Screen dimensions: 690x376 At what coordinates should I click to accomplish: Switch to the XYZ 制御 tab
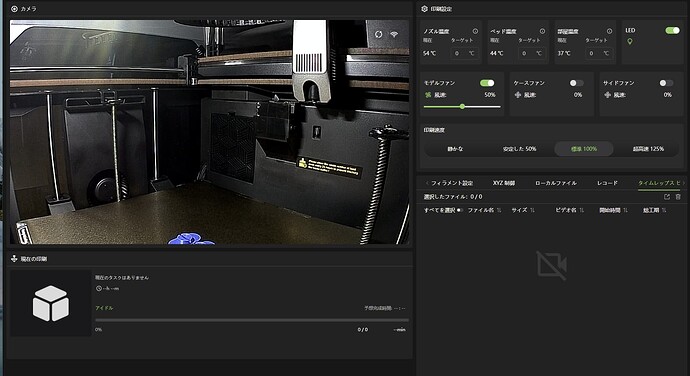coord(504,183)
